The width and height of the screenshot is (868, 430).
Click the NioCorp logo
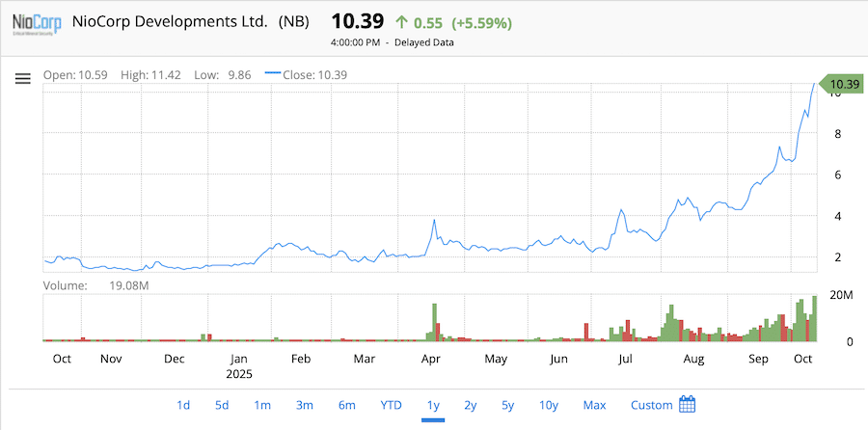coord(33,22)
